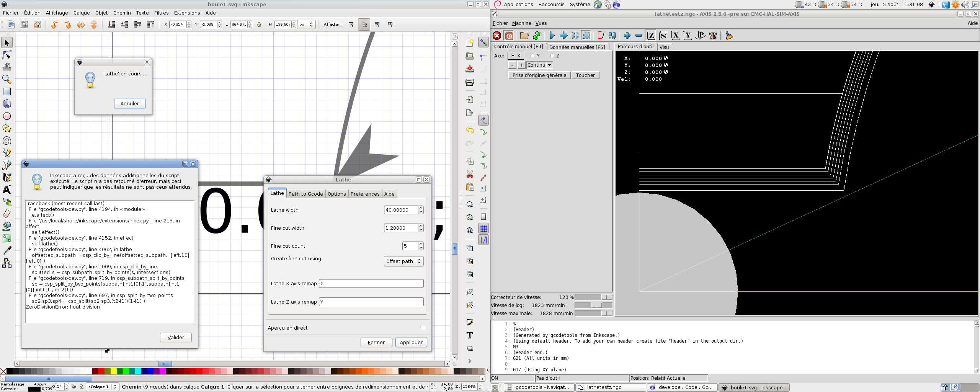Click the red emergency stop icon in AXIS
Screen dimensions: 980x392
[497, 36]
